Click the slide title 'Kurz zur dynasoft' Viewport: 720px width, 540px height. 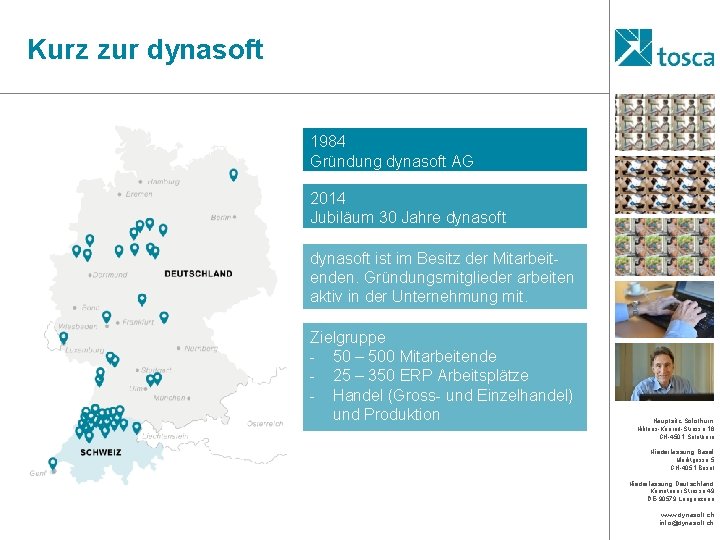145,49
